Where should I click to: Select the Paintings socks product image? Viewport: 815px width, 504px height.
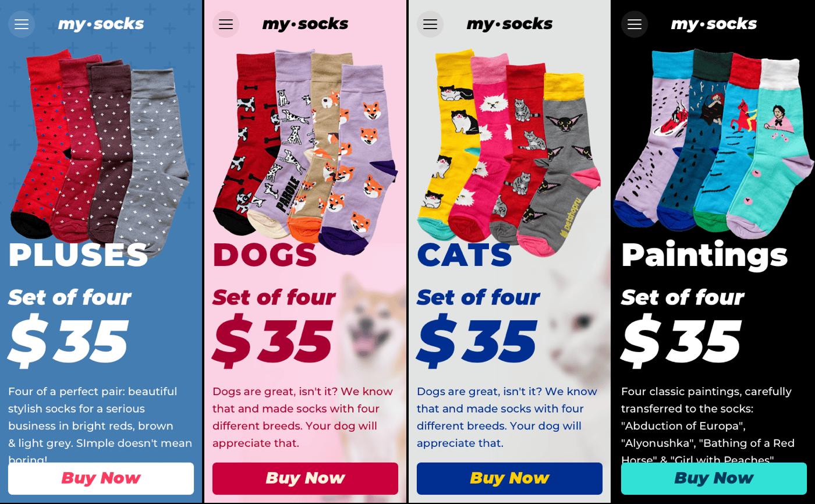[714, 144]
